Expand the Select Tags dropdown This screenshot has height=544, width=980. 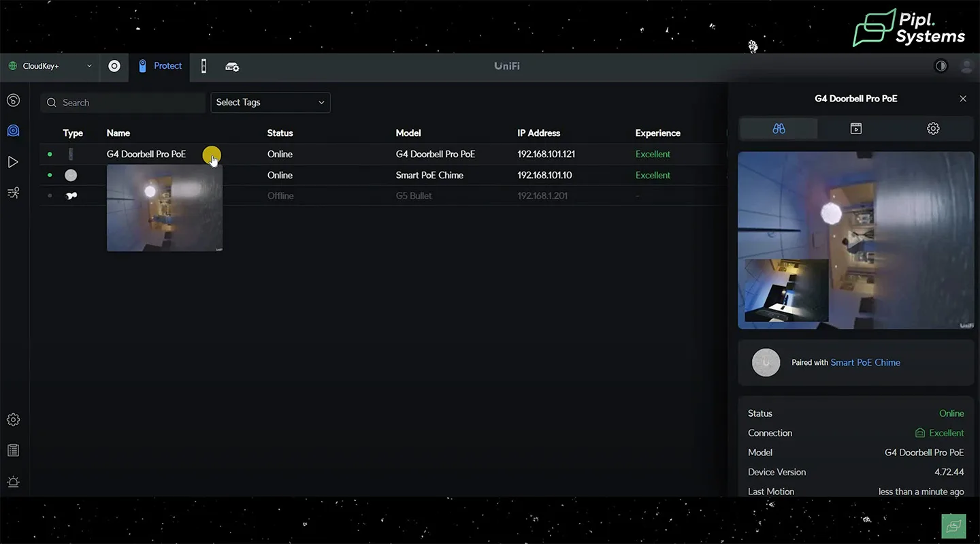click(270, 103)
